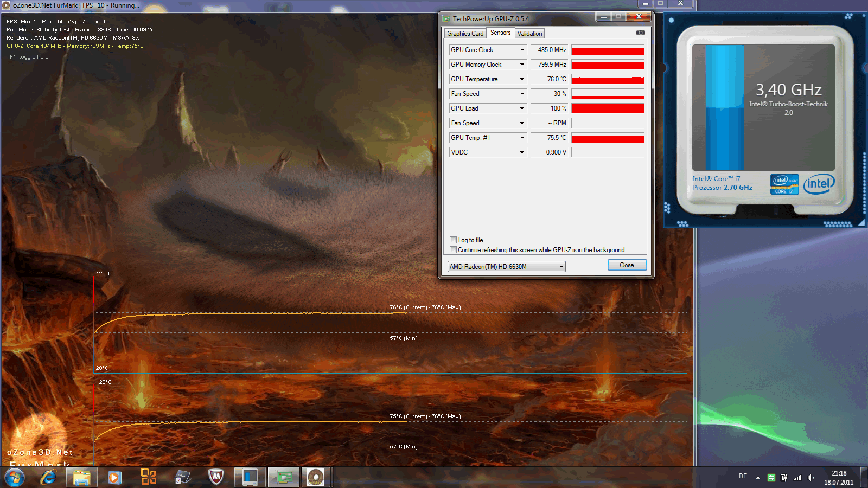This screenshot has width=868, height=488.
Task: Open McAfee shield icon in taskbar
Action: [216, 477]
